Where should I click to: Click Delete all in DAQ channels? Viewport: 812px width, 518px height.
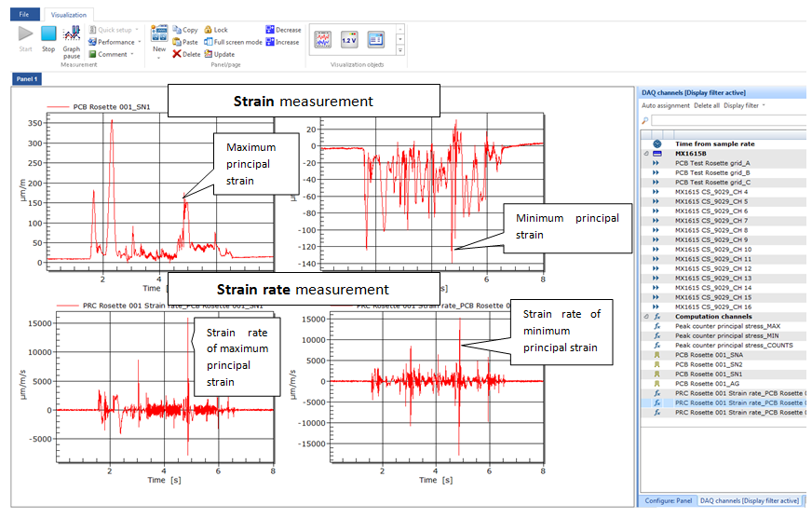tap(707, 105)
